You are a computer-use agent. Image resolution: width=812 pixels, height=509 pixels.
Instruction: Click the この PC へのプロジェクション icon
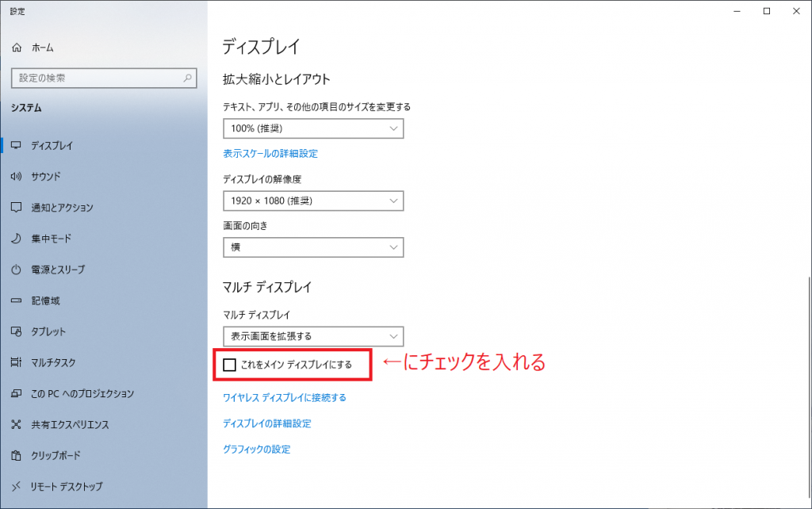17,393
